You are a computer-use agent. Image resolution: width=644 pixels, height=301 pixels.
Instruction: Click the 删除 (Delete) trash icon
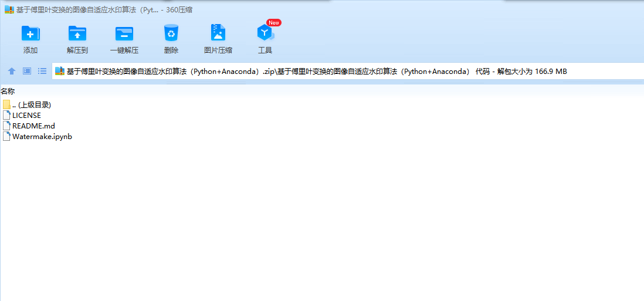pyautogui.click(x=171, y=33)
